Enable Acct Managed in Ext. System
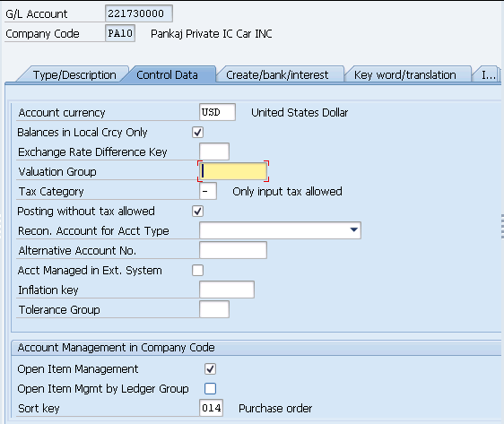Screen dimensions: 504x424 point(197,271)
